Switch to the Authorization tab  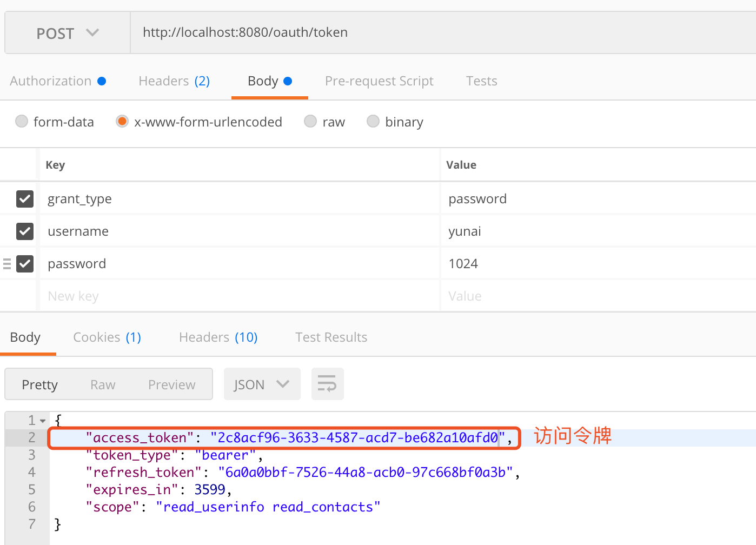pos(58,81)
